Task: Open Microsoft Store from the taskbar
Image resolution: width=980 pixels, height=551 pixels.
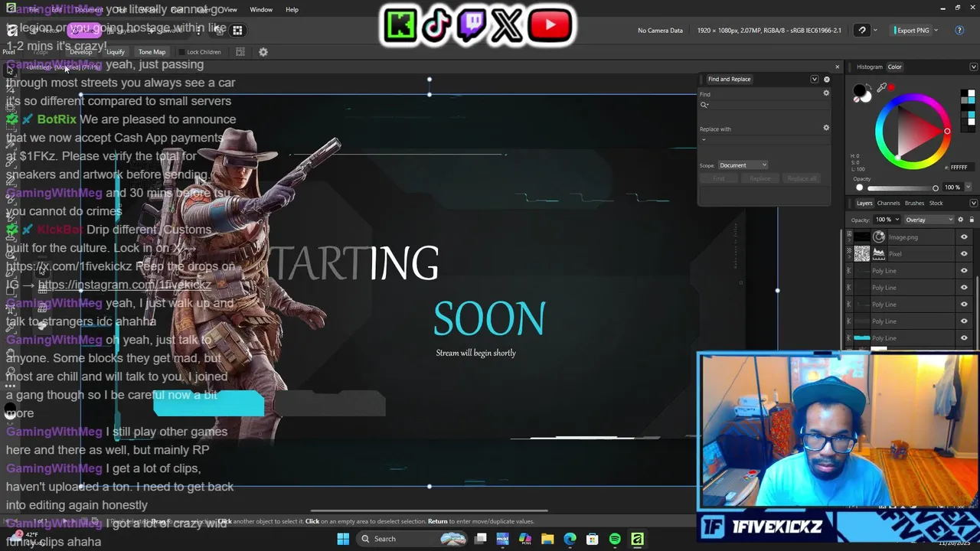Action: click(x=592, y=539)
